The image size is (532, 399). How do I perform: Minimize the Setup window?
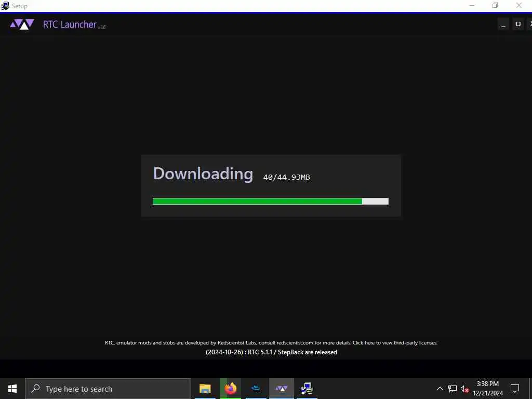[x=472, y=5]
